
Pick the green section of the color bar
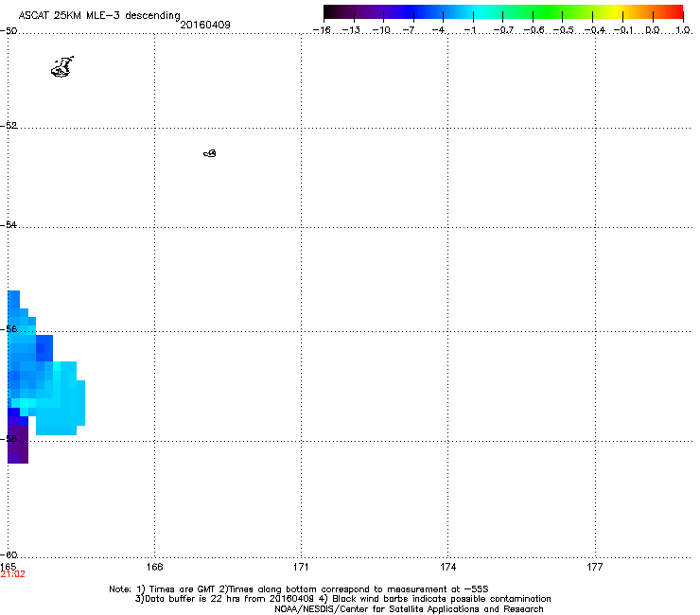tap(548, 12)
